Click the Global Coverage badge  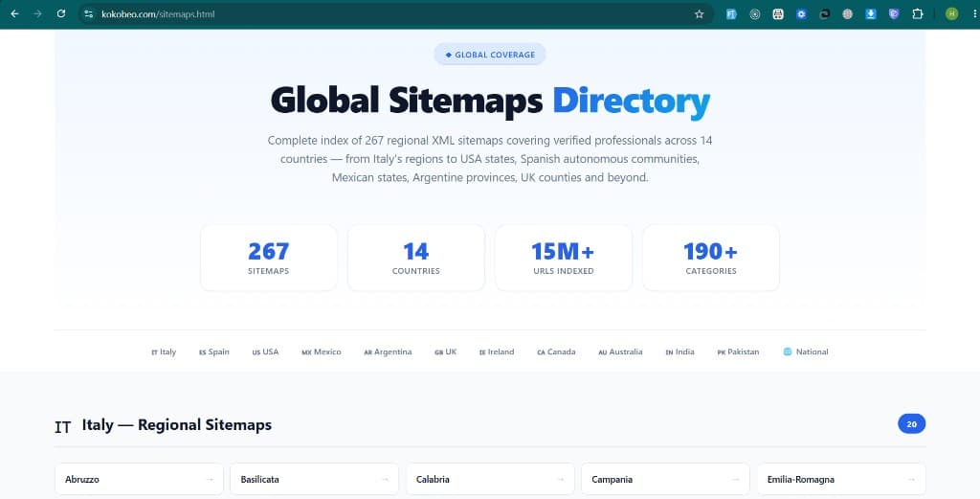tap(490, 55)
